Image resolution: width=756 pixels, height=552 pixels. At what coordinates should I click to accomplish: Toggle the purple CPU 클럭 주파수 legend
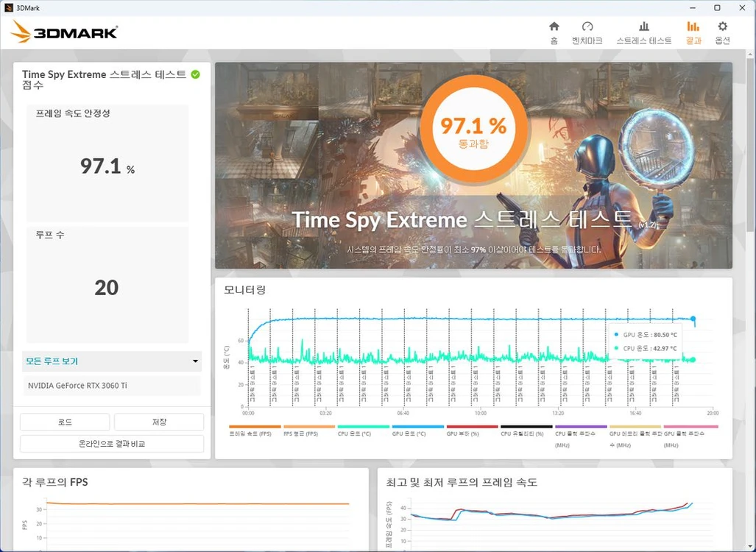581,436
